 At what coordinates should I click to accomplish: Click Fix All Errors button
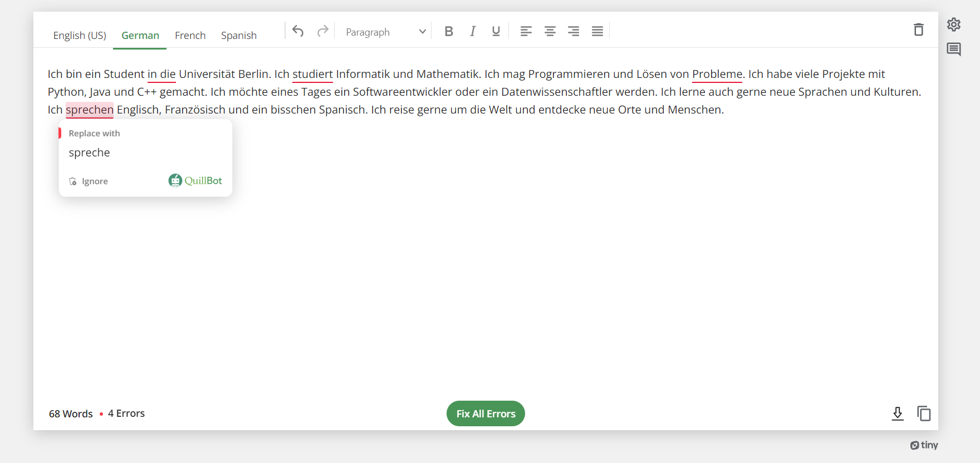click(x=486, y=413)
